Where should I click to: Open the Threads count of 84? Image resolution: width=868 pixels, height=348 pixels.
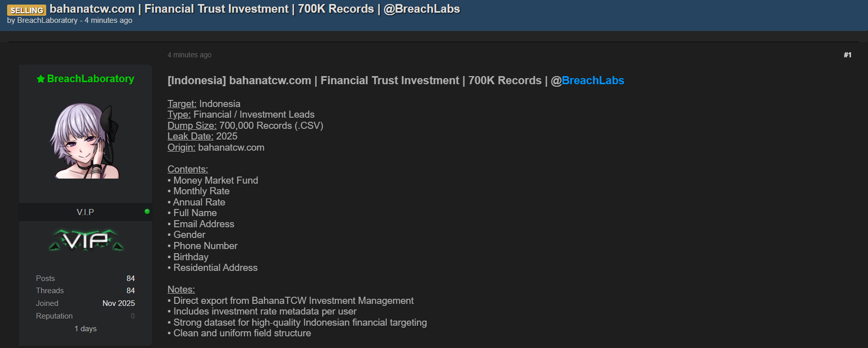coord(130,290)
